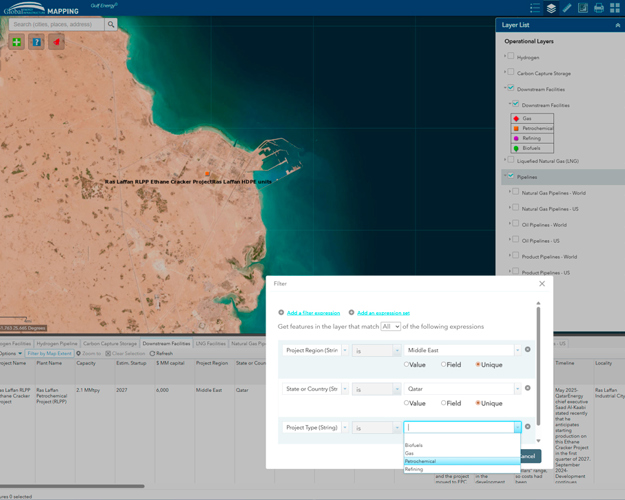The width and height of the screenshot is (625, 500).
Task: Open the Edit note tool in top bar
Action: click(x=583, y=8)
